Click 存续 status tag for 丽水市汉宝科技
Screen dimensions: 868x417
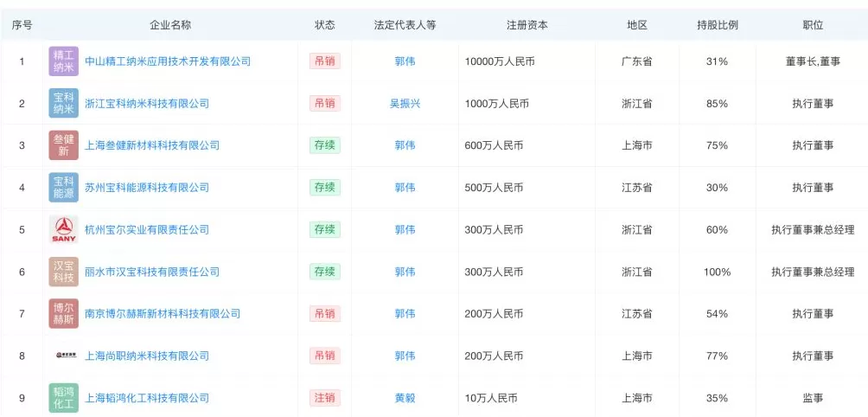coord(325,272)
